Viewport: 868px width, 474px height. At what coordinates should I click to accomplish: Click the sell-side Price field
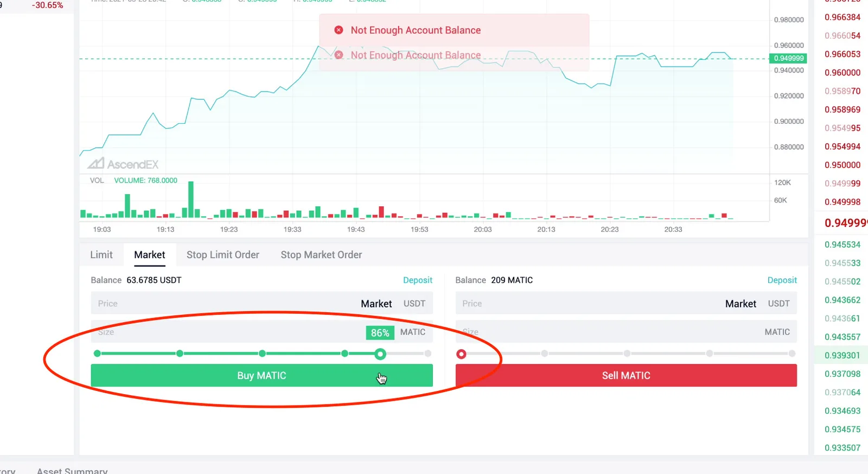[626, 304]
